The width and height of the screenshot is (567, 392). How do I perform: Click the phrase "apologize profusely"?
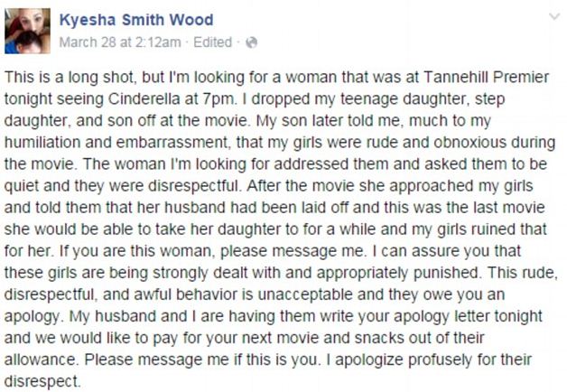404,359
